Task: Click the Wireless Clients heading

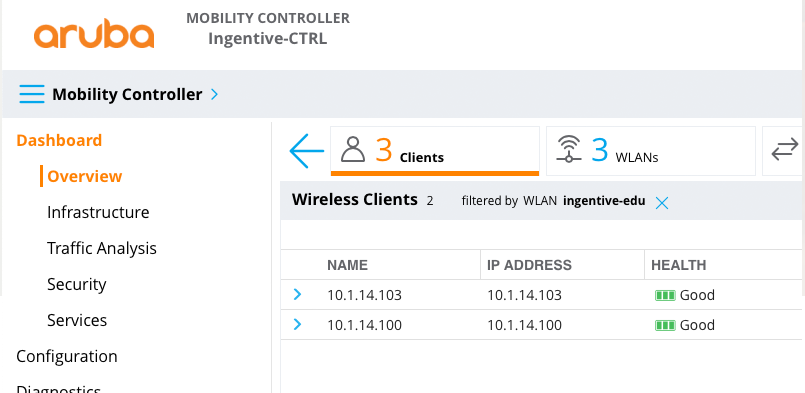Action: pyautogui.click(x=355, y=199)
